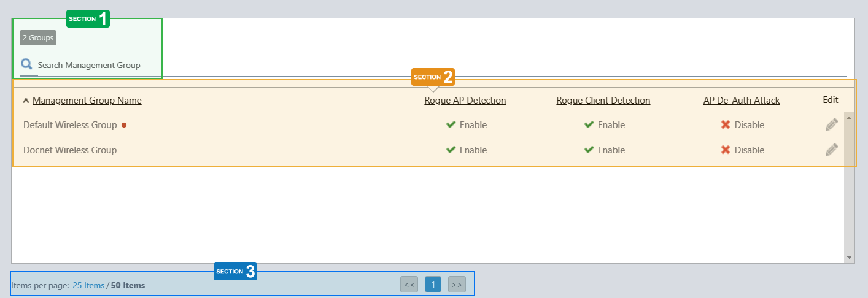Set items per page to 25 Items
Image resolution: width=868 pixels, height=298 pixels.
coord(88,285)
